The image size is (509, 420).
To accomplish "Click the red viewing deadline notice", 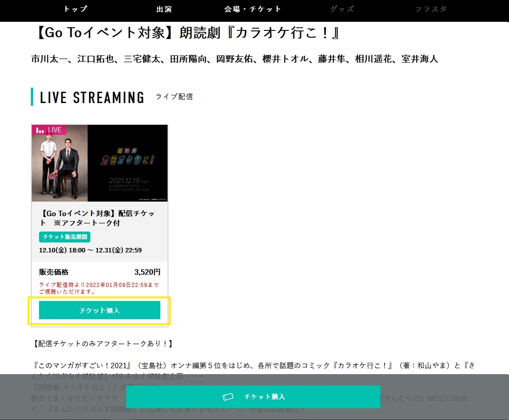I will tap(99, 288).
